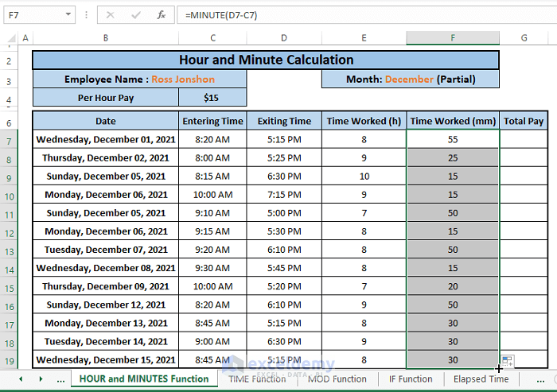Select column E header
557x392 pixels.
tap(364, 38)
